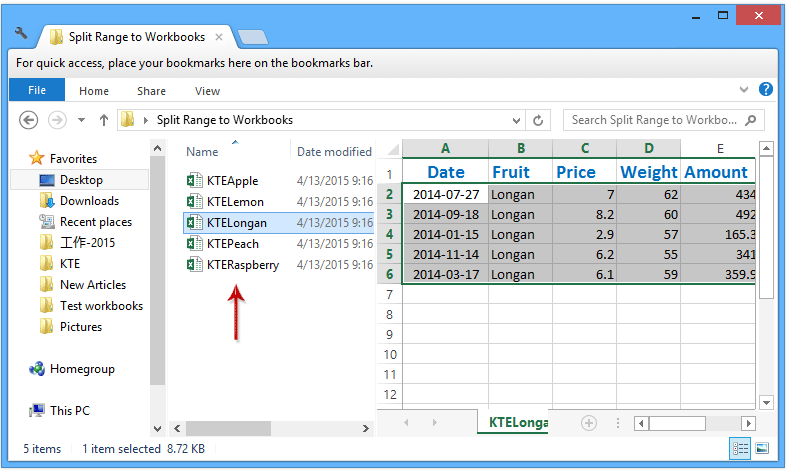The image size is (786, 471).
Task: Open address bar history dropdown
Action: 515,120
